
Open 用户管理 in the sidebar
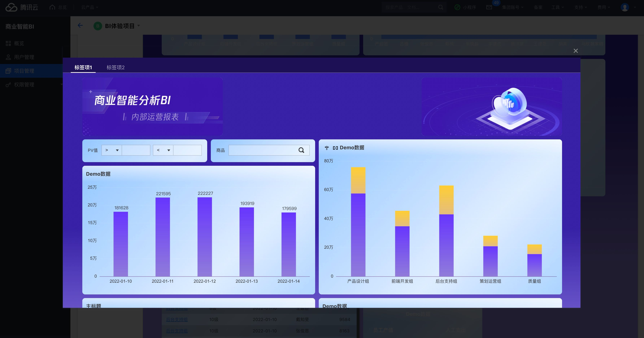[24, 57]
